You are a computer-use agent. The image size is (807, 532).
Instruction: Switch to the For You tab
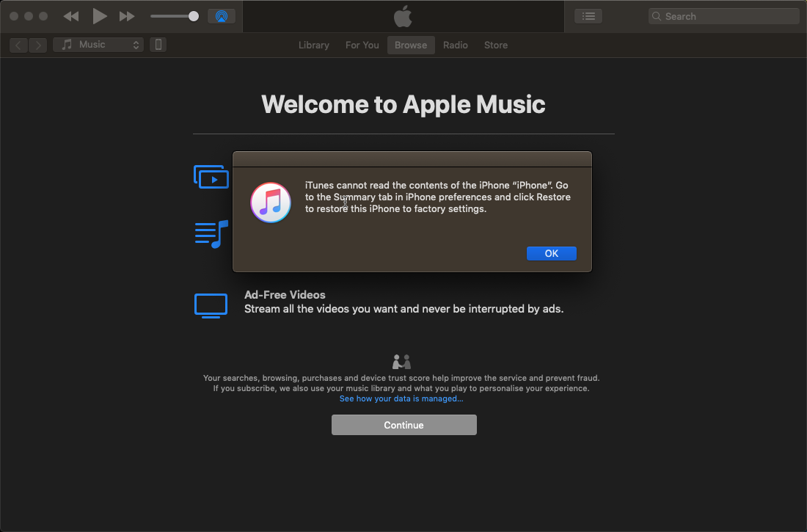(362, 45)
